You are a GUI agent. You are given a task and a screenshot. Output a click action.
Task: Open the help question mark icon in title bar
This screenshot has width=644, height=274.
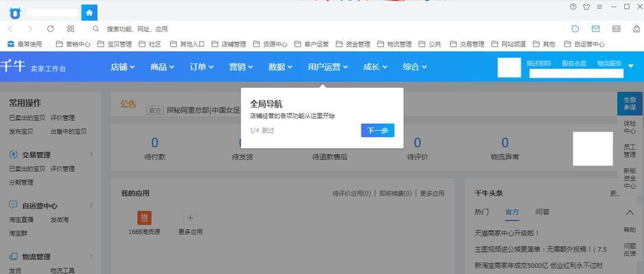(573, 7)
